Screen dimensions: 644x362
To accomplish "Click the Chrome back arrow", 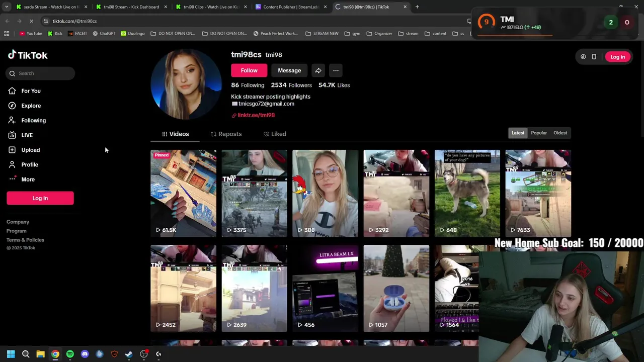I will click(7, 21).
